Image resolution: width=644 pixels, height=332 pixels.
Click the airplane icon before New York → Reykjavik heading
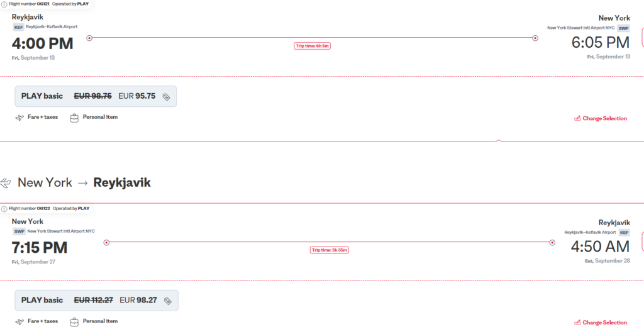click(5, 183)
